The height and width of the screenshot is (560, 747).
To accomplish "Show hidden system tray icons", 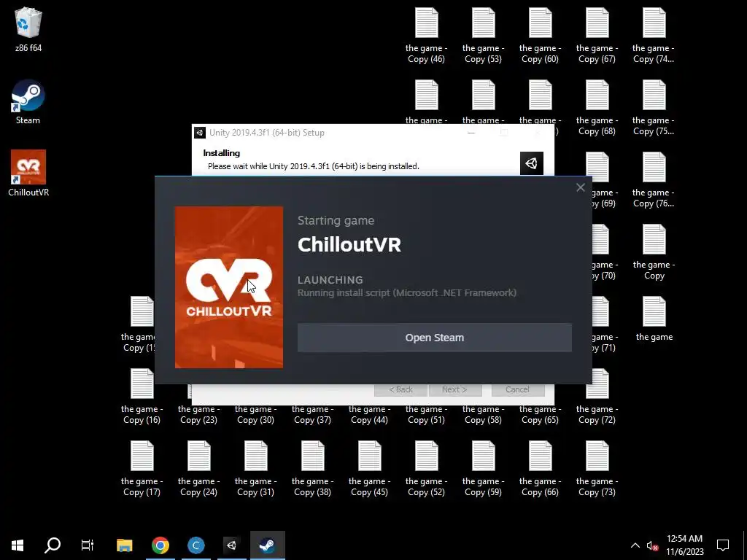I will tap(635, 545).
